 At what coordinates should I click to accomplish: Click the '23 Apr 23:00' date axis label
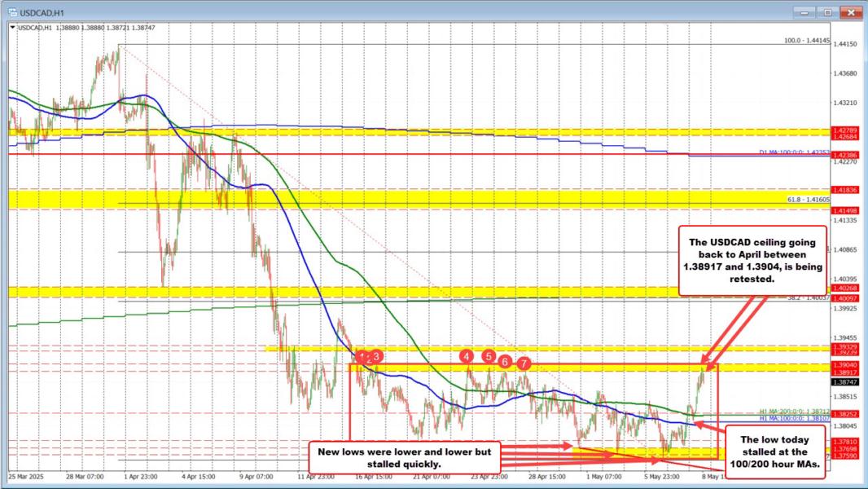489,476
